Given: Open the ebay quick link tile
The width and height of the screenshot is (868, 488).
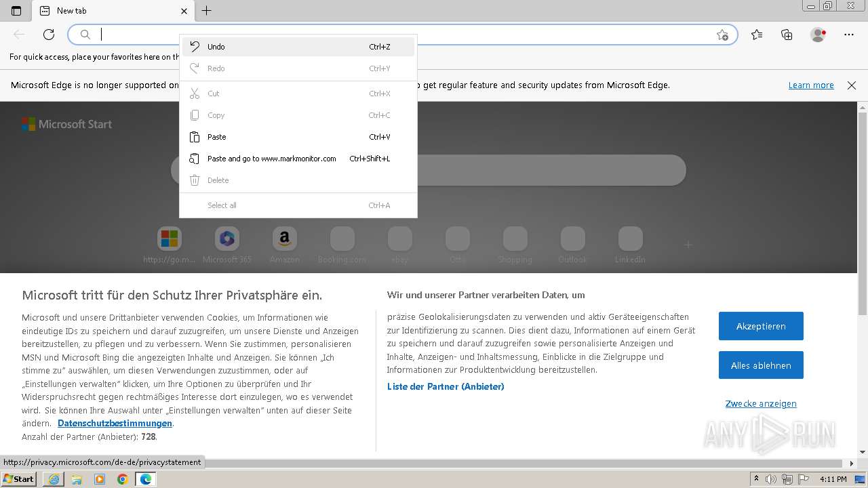Looking at the screenshot, I should (400, 245).
